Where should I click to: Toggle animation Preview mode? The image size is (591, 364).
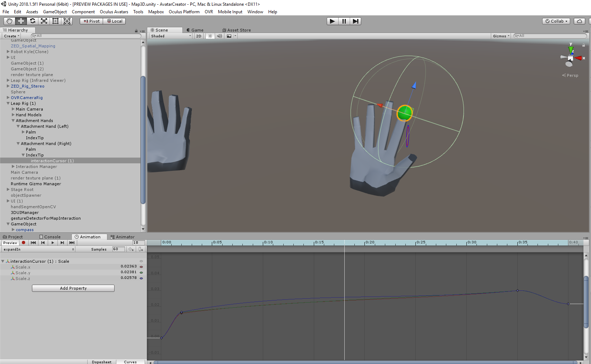(10, 243)
